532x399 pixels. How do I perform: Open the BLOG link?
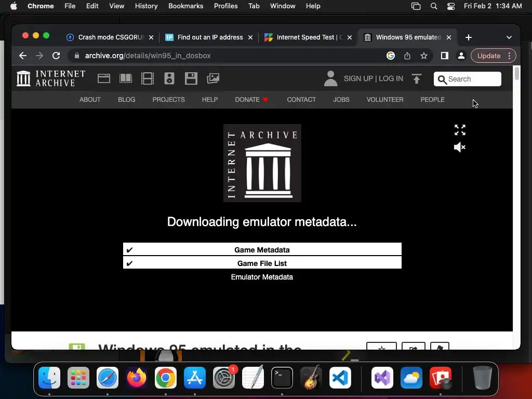[x=127, y=99]
